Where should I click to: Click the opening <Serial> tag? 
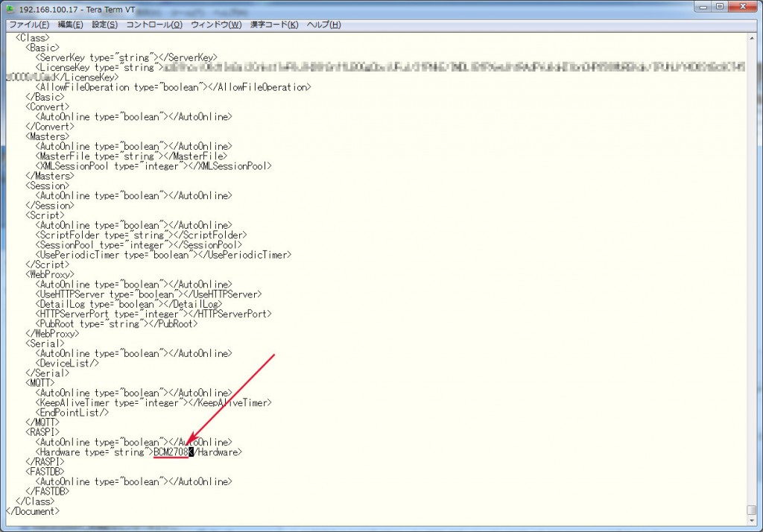[x=45, y=343]
